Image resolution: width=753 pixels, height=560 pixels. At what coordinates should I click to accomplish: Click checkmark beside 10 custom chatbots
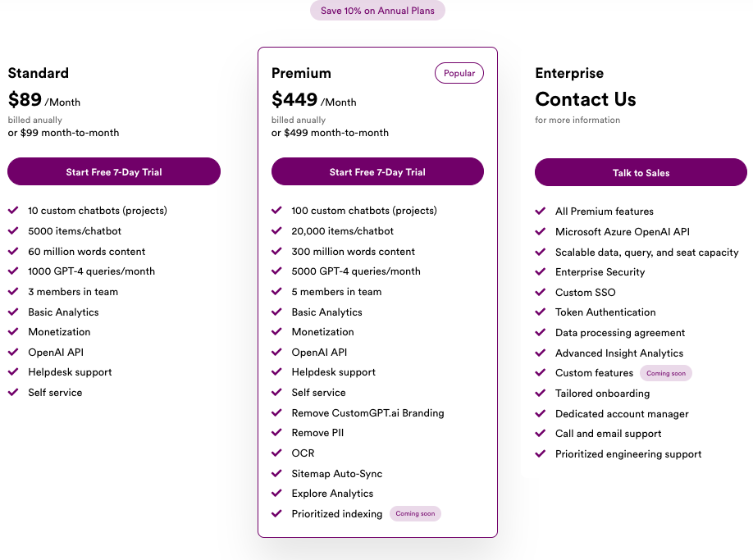coord(13,210)
